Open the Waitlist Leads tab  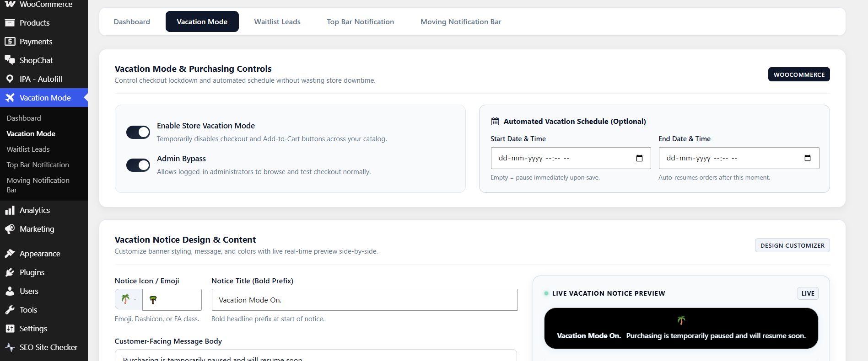click(x=277, y=21)
